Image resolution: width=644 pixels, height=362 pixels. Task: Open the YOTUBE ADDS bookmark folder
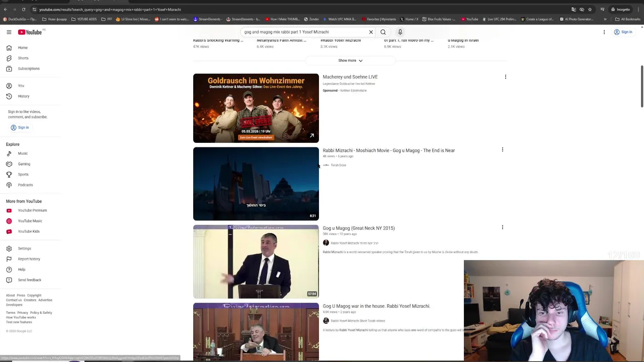84,19
